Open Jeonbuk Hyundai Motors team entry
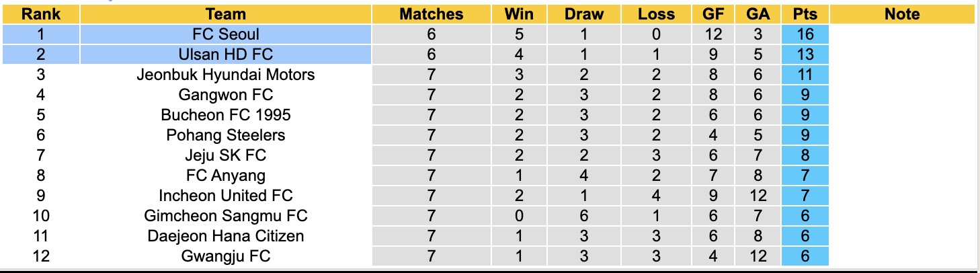980x273 pixels. 225,75
